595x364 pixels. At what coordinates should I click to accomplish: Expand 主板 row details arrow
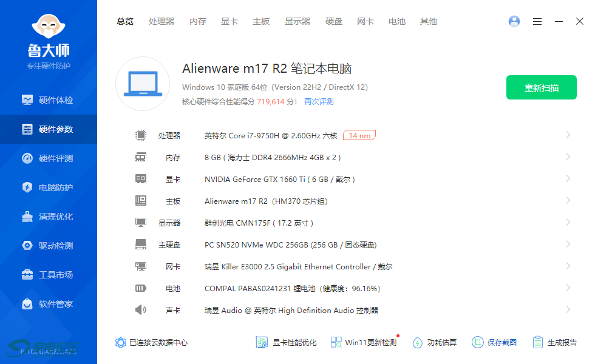(x=568, y=200)
